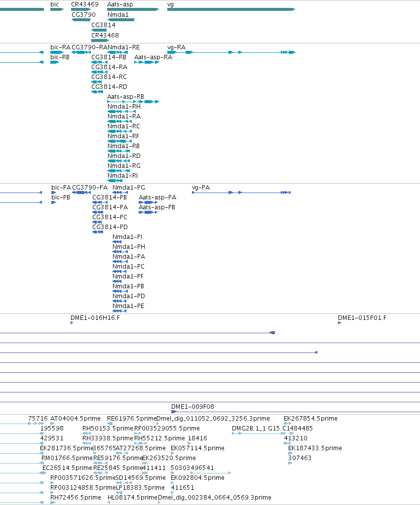Select the CG3814-RB transcript label
This screenshot has width=420, height=505.
(x=109, y=57)
